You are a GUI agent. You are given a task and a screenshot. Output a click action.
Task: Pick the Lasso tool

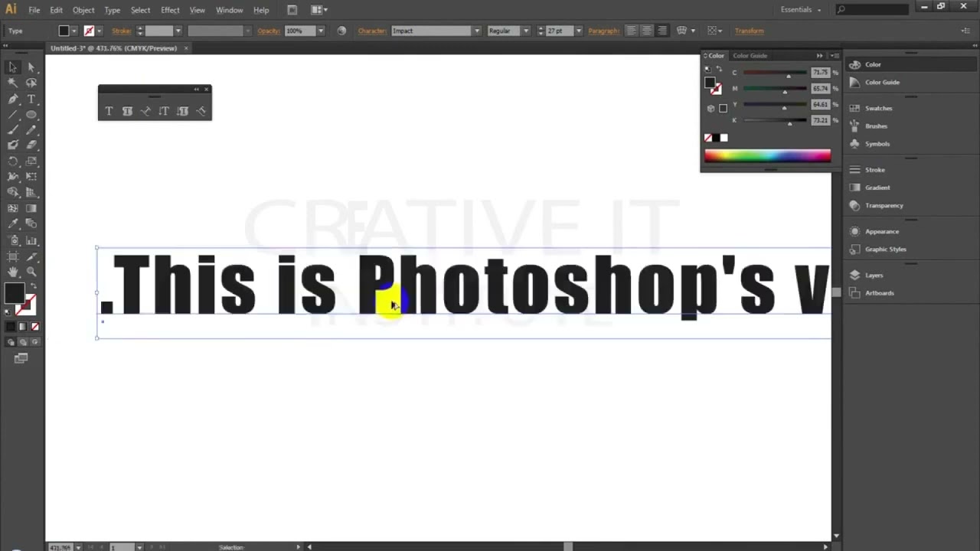click(x=31, y=83)
